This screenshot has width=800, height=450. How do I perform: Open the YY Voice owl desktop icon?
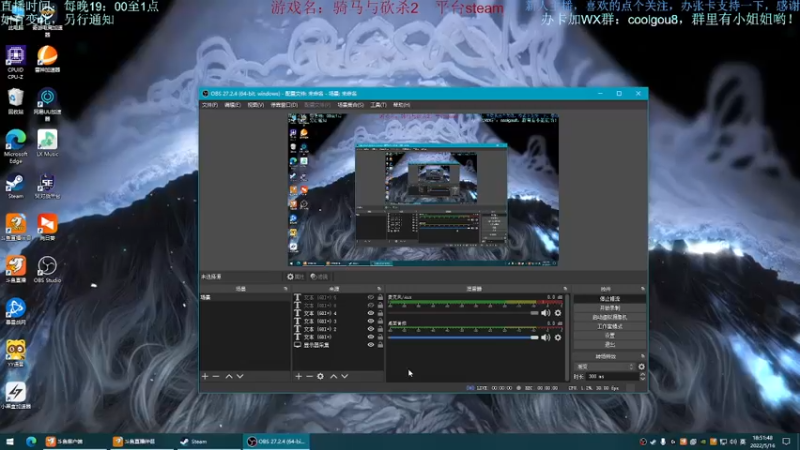coord(15,353)
